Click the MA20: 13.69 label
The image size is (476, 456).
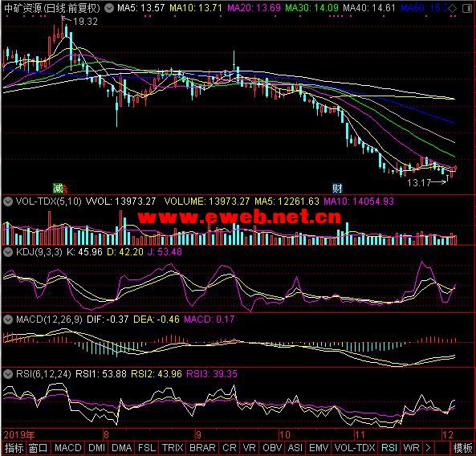click(254, 8)
